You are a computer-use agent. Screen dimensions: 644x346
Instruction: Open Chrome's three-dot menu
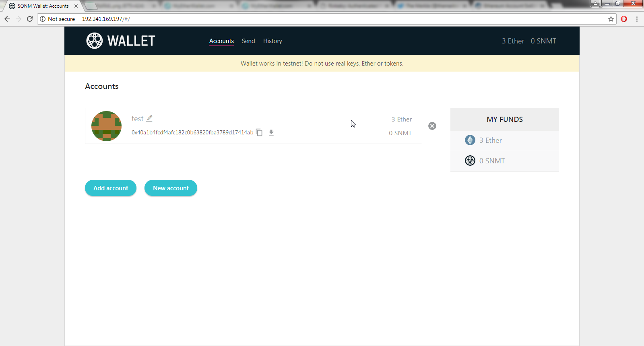coord(637,19)
